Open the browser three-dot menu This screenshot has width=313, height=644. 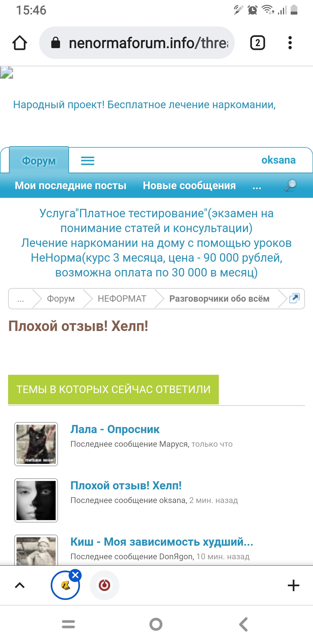(290, 43)
